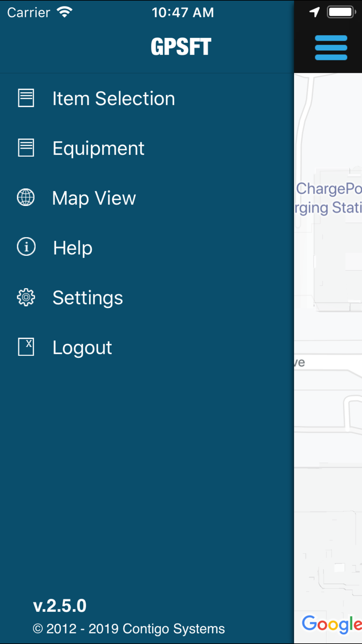Click the GPSFT title

[x=181, y=47]
